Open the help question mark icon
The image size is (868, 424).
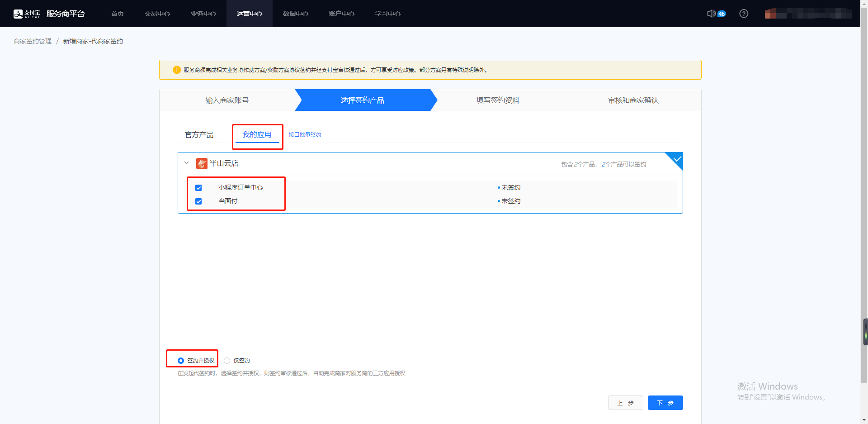tap(744, 14)
